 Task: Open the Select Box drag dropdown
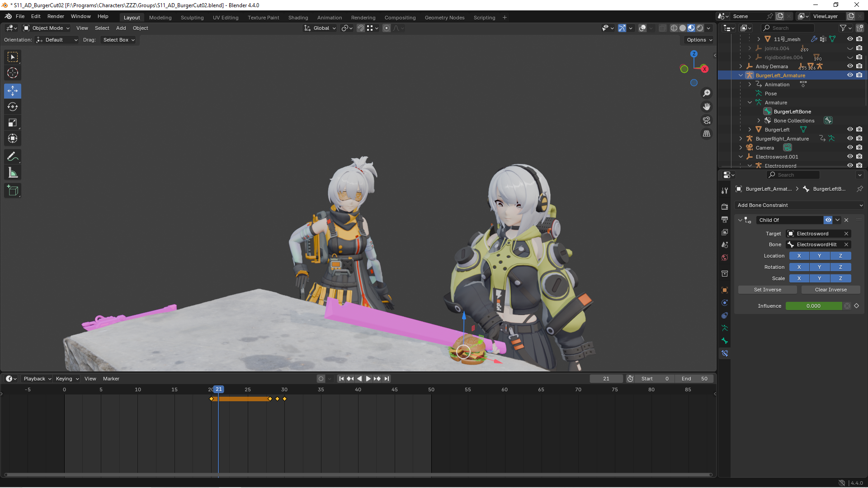pyautogui.click(x=119, y=40)
